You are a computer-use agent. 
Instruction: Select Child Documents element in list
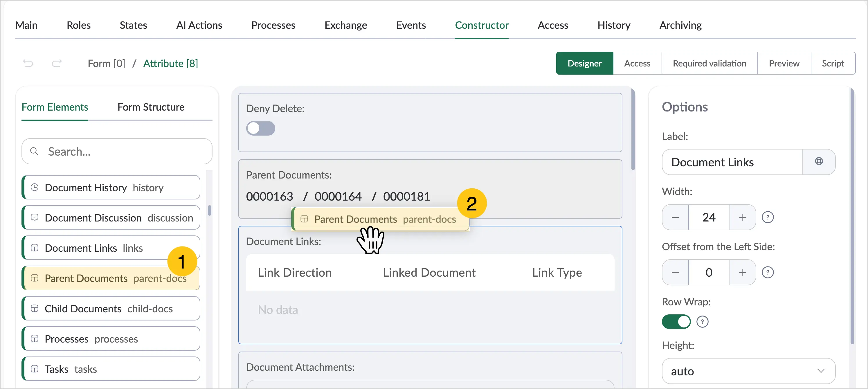111,308
